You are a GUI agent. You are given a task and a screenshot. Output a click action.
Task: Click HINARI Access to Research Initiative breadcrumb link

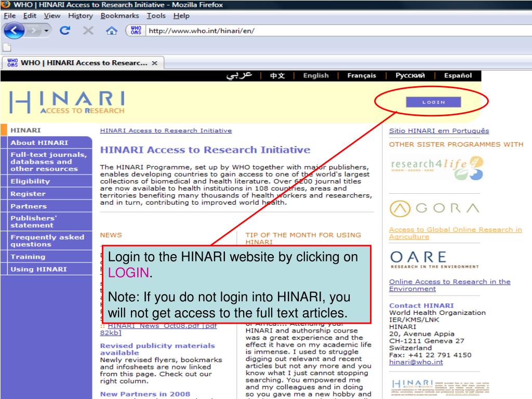(x=166, y=130)
